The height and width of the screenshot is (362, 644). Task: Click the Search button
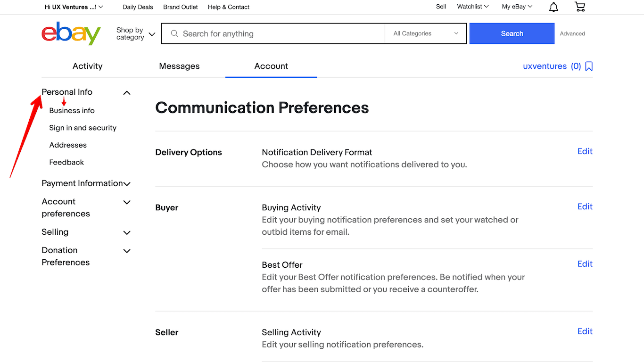coord(512,33)
